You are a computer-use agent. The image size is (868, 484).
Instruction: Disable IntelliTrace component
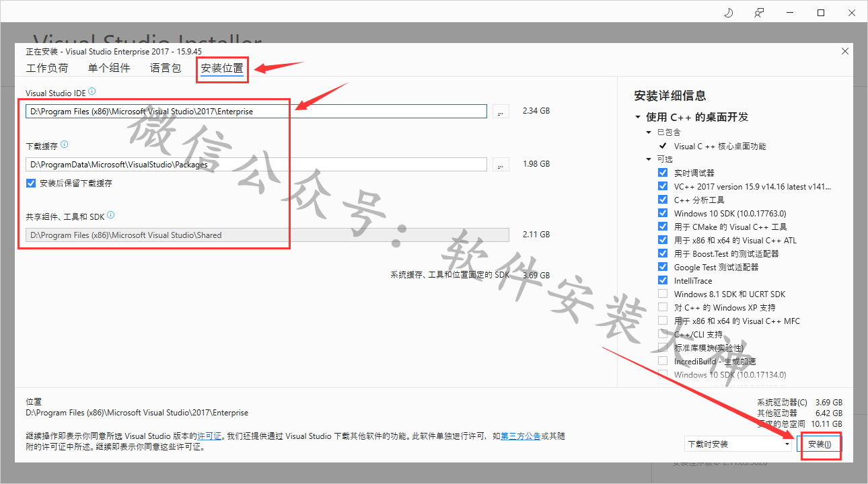pyautogui.click(x=663, y=280)
